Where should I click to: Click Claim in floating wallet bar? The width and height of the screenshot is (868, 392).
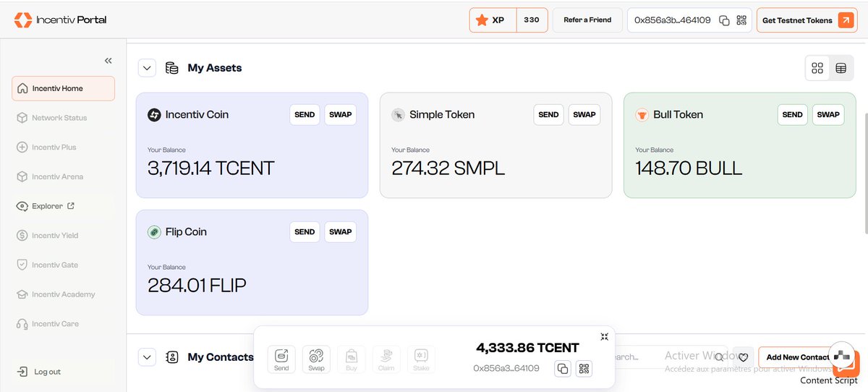(386, 359)
